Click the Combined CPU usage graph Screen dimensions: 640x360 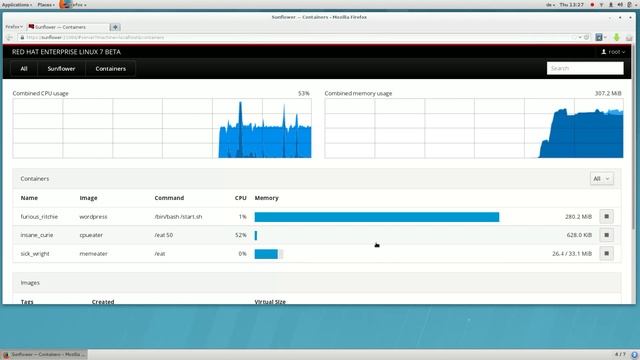tap(162, 128)
